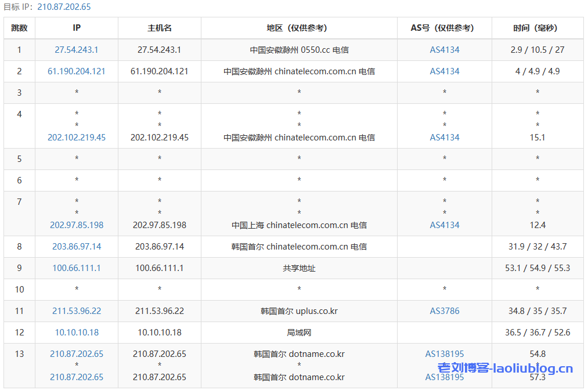Select 210.87.202.65 link in hop 13
The width and height of the screenshot is (588, 390).
click(x=76, y=353)
